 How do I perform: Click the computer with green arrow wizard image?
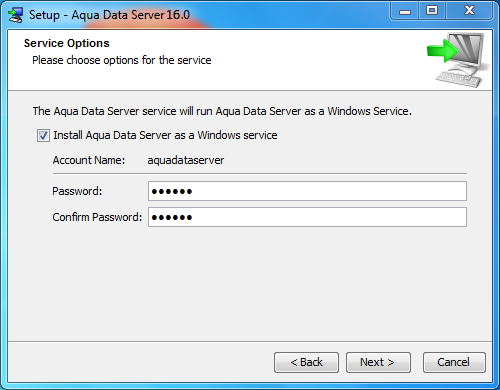tap(459, 60)
